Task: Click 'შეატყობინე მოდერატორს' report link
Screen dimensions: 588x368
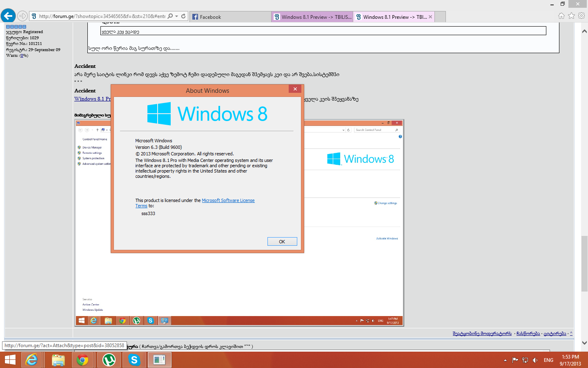Action: tap(482, 334)
